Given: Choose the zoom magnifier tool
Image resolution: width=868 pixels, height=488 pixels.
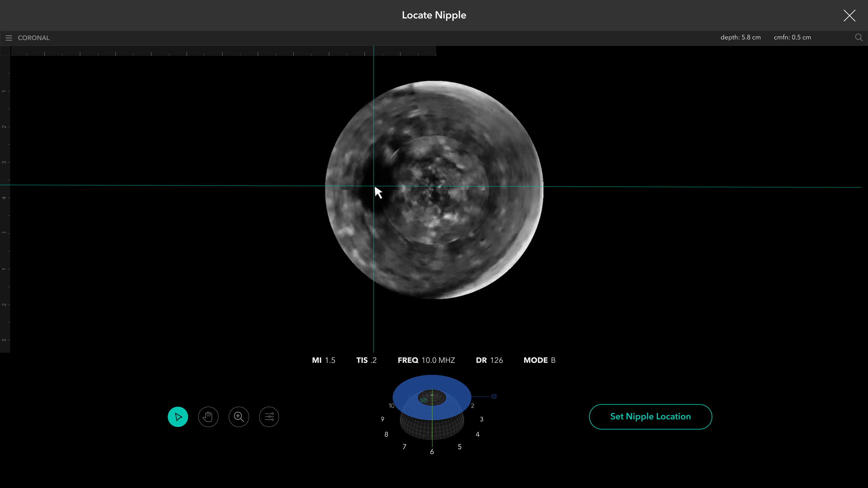Looking at the screenshot, I should click(x=239, y=417).
